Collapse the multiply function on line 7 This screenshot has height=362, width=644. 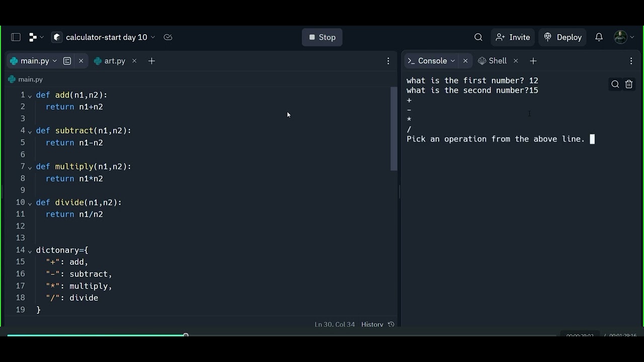click(30, 167)
